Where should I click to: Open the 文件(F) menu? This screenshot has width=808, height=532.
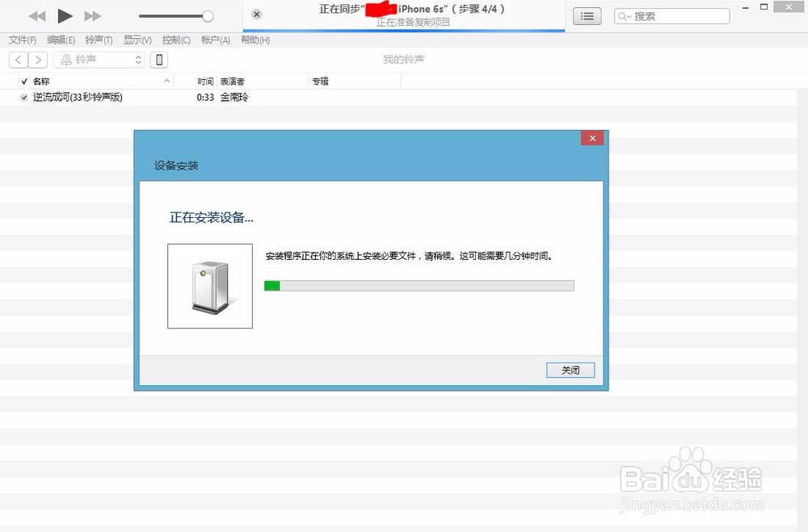point(22,40)
